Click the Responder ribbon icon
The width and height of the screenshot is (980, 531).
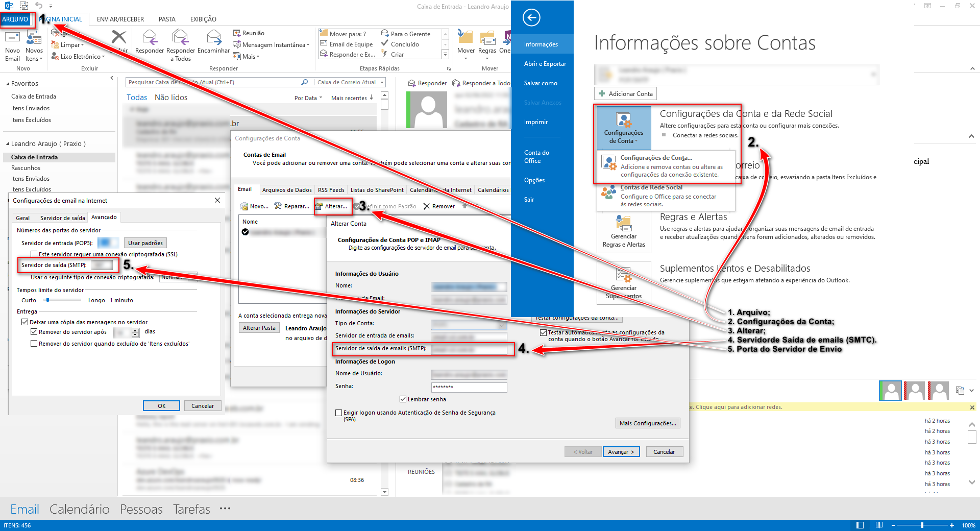150,42
